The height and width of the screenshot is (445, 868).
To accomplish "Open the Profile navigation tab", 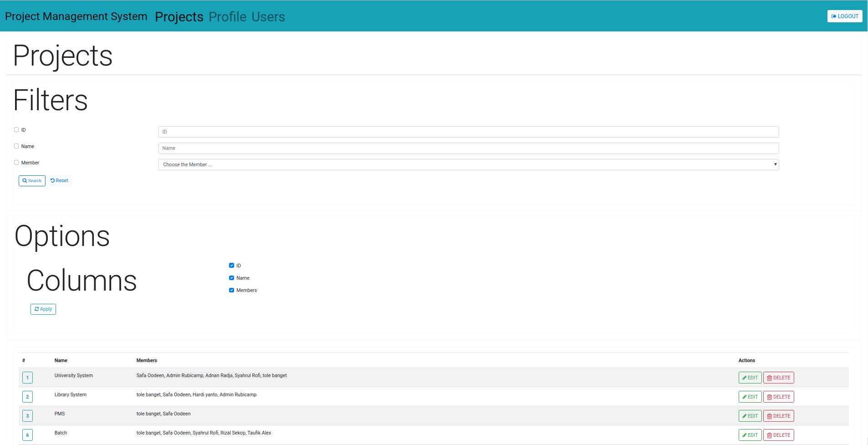I will tap(227, 17).
